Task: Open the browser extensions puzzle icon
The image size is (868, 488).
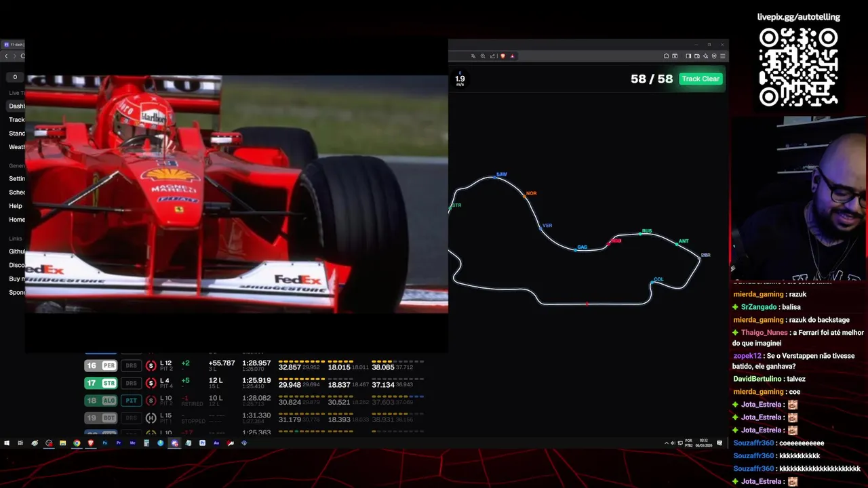Action: tap(666, 56)
